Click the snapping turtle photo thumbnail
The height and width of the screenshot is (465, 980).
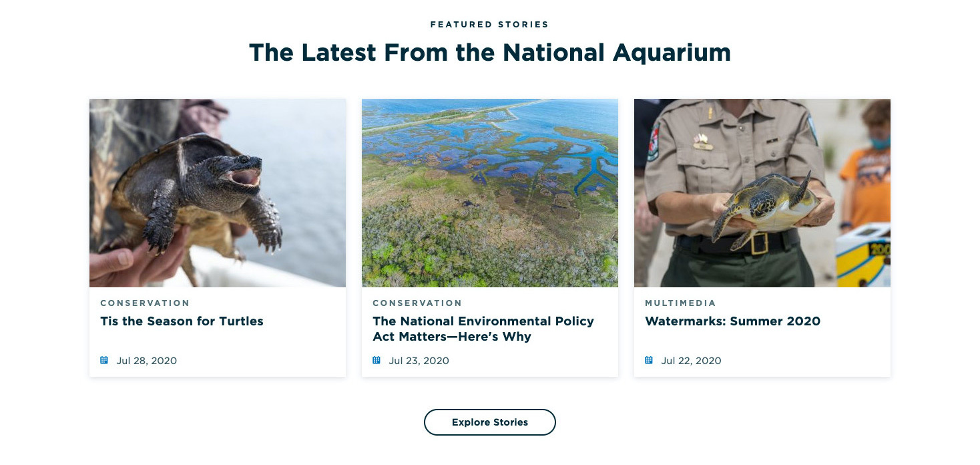218,193
